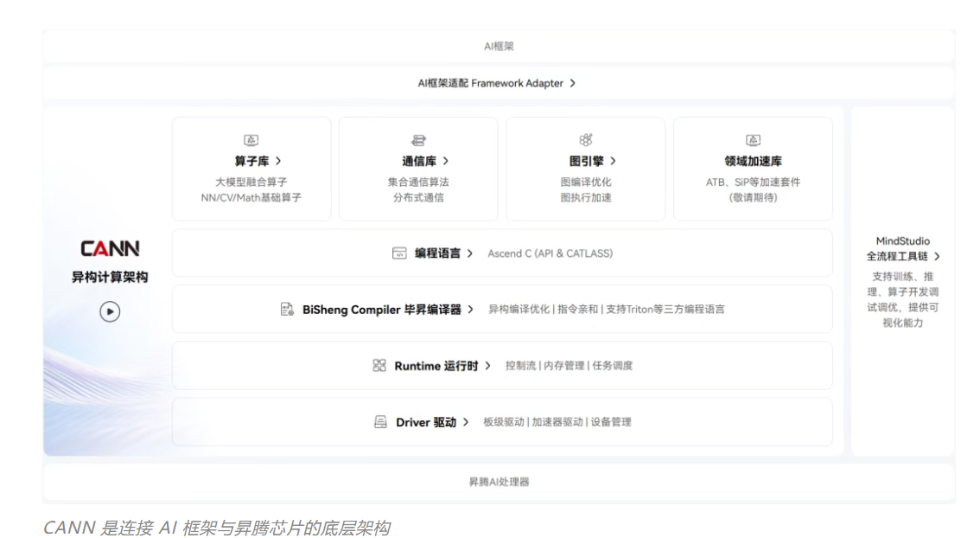Expand the 算子库 chevron
The image size is (980, 538).
coord(278,161)
